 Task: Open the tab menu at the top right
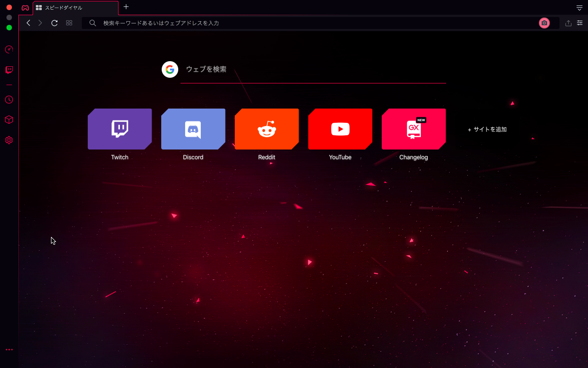(579, 8)
